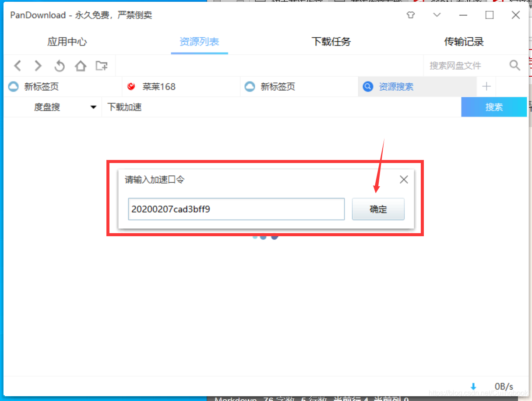Refresh the resource list

coord(60,66)
